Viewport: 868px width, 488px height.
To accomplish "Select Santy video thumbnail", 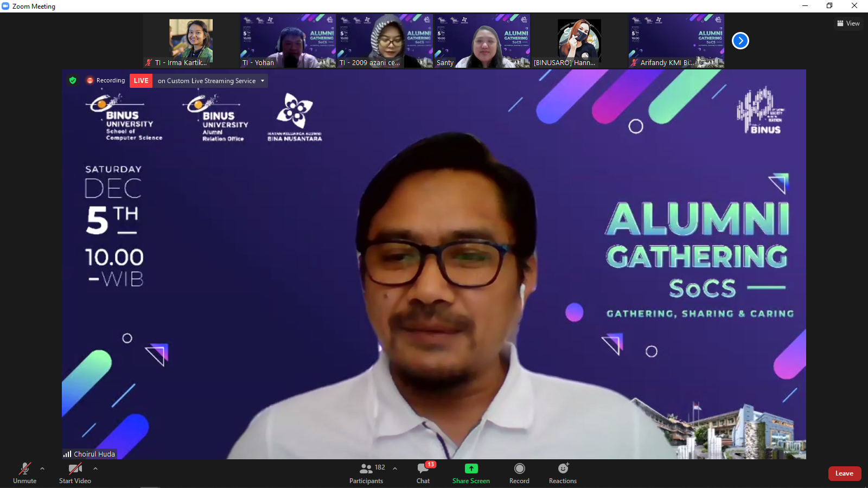I will 482,41.
